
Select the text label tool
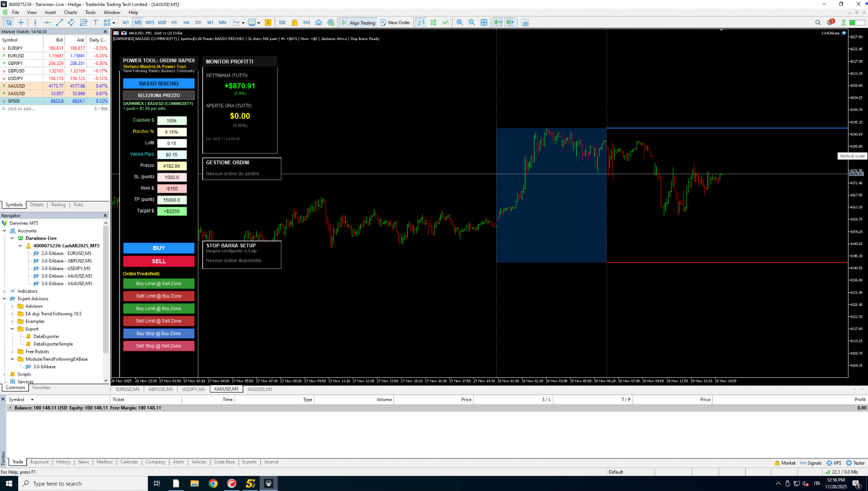95,23
